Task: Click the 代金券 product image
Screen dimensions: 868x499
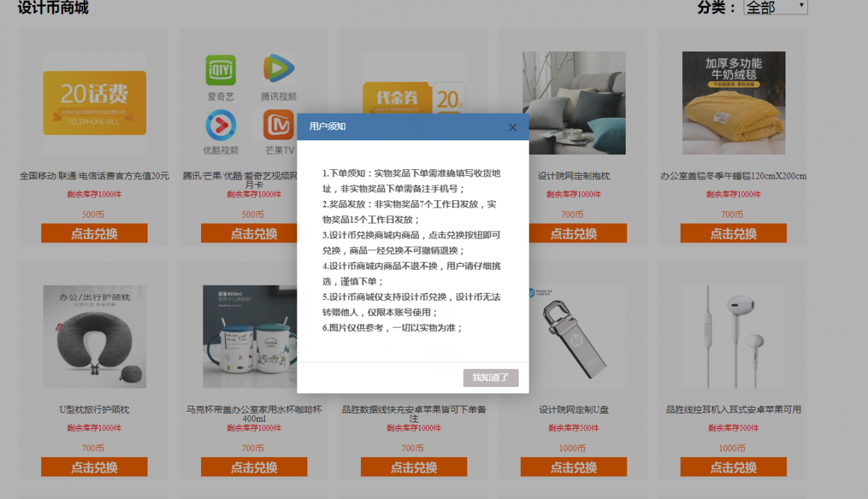Action: click(x=414, y=98)
